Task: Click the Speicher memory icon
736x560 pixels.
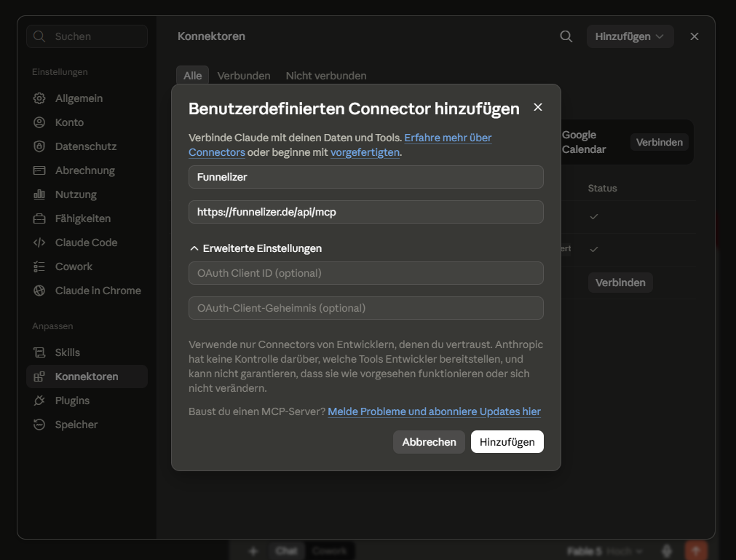Action: [39, 424]
